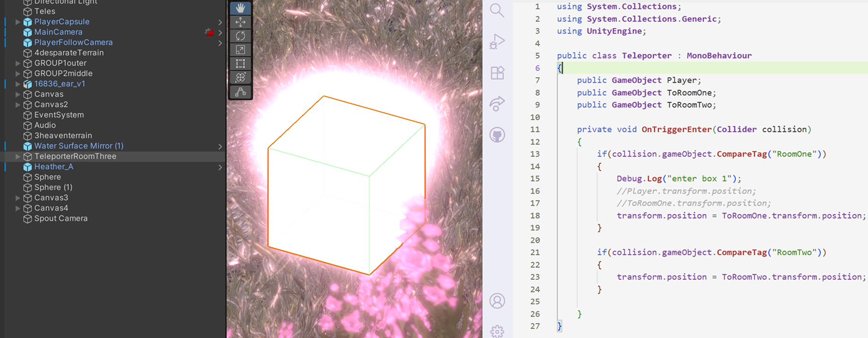Expand the PlayerCapsule hierarchy node
868x338 pixels.
[18, 22]
